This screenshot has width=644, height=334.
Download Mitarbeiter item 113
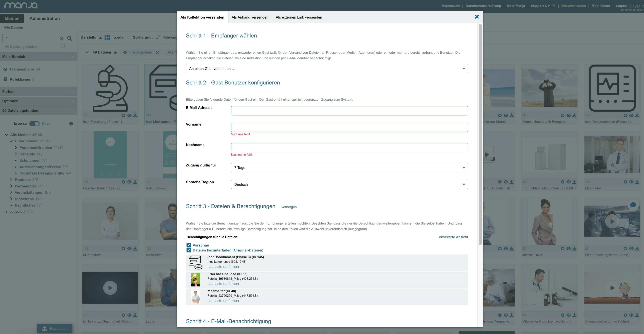click(x=637, y=182)
